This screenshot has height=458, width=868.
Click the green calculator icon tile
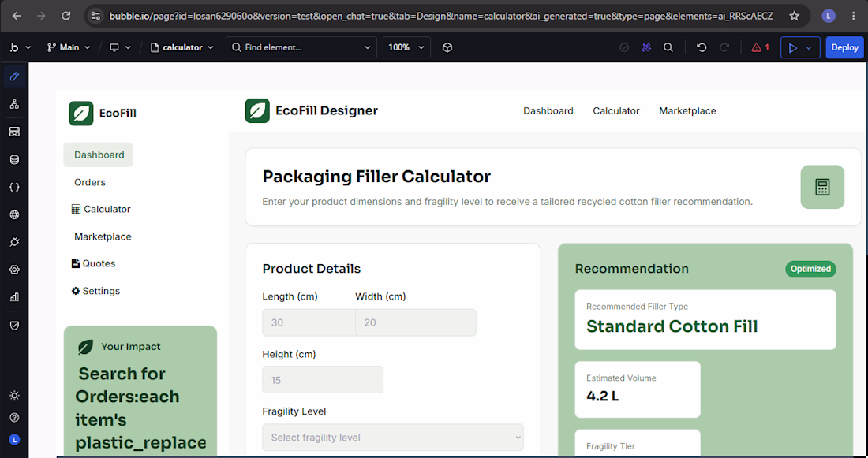[x=822, y=187]
